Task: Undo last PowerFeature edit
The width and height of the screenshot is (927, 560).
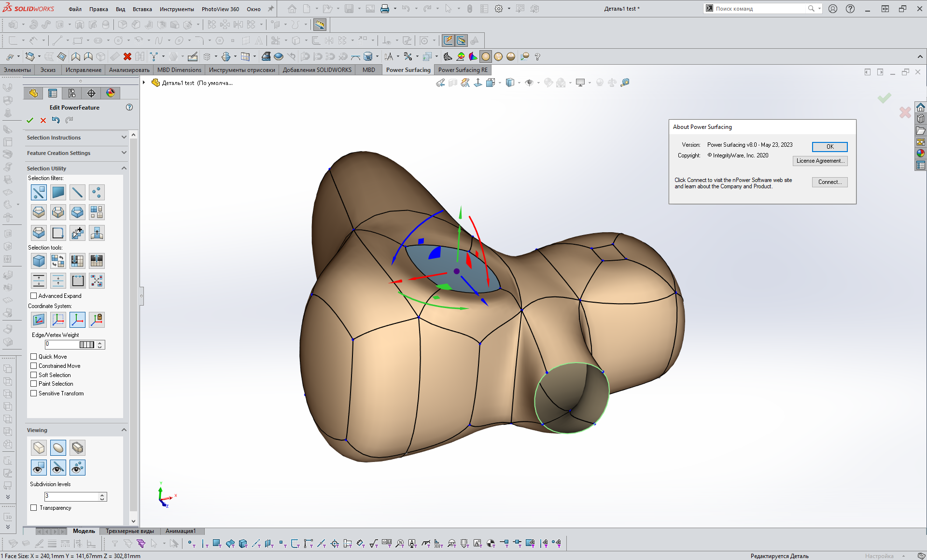Action: click(56, 120)
